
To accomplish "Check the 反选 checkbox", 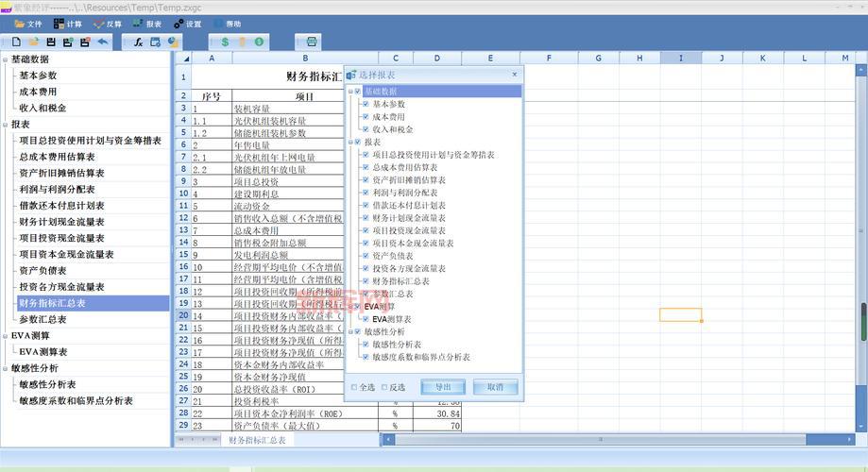I will coord(384,387).
